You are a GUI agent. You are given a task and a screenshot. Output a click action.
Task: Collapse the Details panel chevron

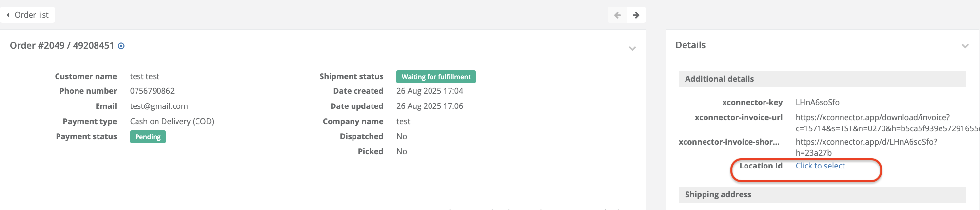coord(965,46)
